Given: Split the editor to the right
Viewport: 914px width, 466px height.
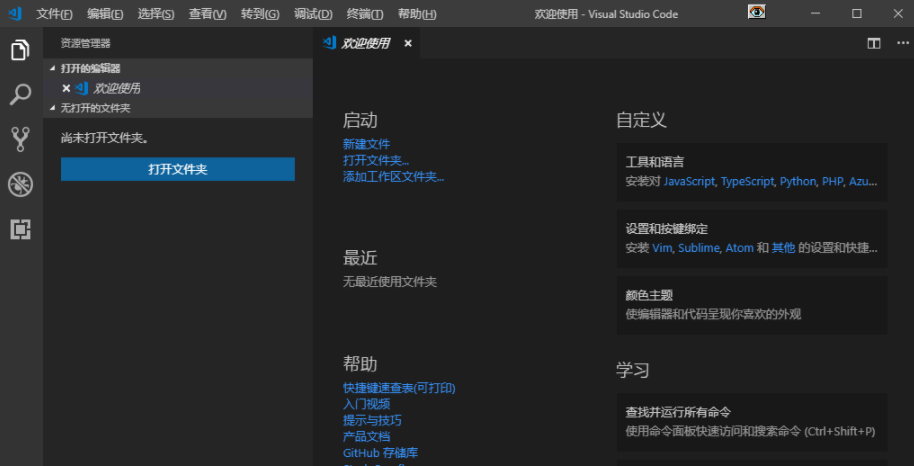Looking at the screenshot, I should pyautogui.click(x=874, y=43).
